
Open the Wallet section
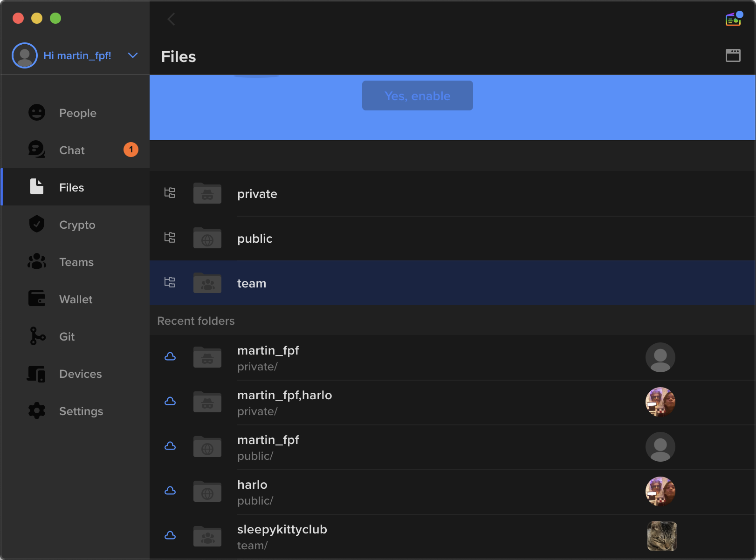pyautogui.click(x=76, y=299)
